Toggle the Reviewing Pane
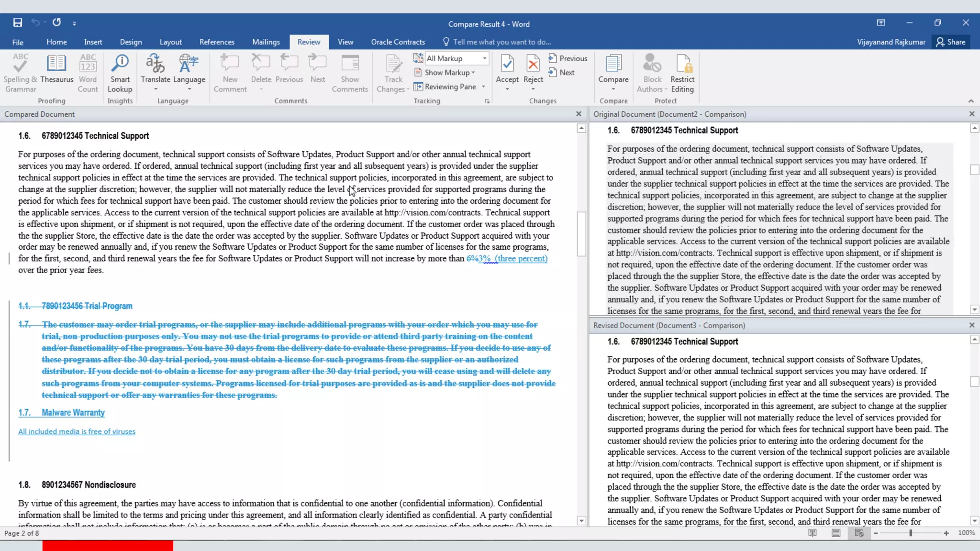This screenshot has width=980, height=551. pos(445,87)
